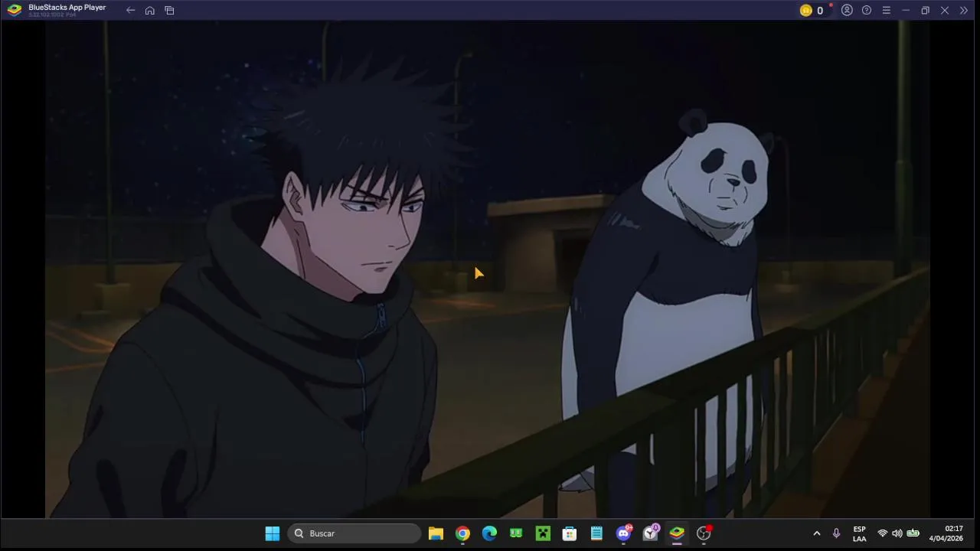
Task: Open the BlueStacks coin points counter
Action: 812,11
